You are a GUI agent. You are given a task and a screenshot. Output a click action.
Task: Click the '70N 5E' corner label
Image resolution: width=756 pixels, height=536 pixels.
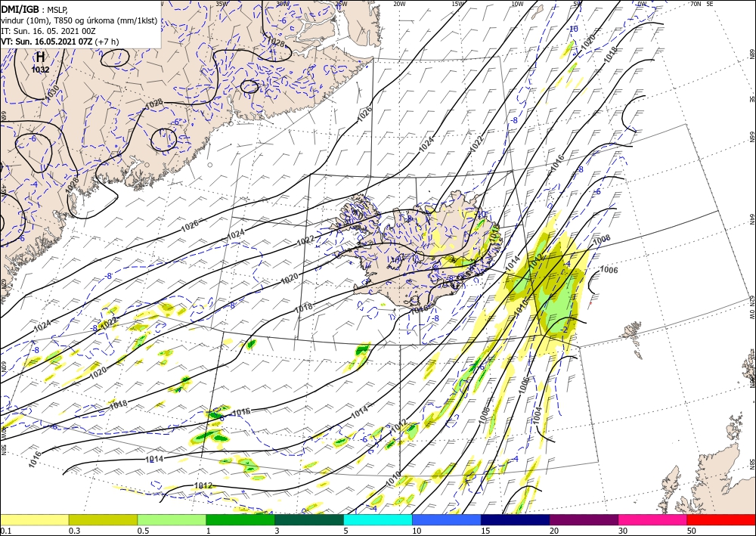(702, 4)
